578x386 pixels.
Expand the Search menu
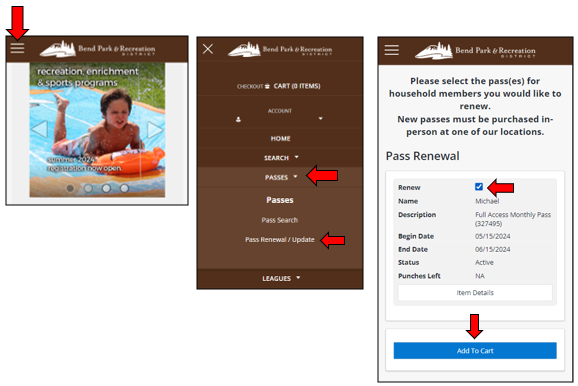[x=281, y=158]
